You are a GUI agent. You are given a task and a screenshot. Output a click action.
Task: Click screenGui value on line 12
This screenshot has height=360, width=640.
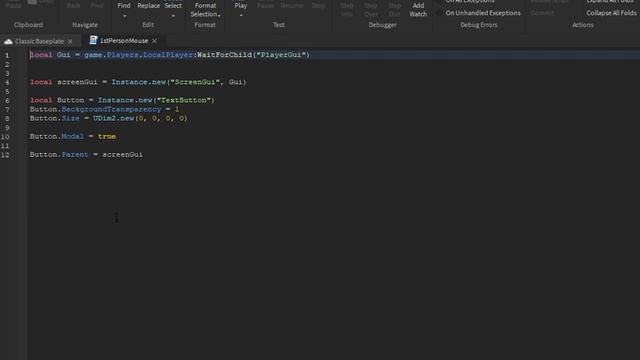click(x=122, y=155)
